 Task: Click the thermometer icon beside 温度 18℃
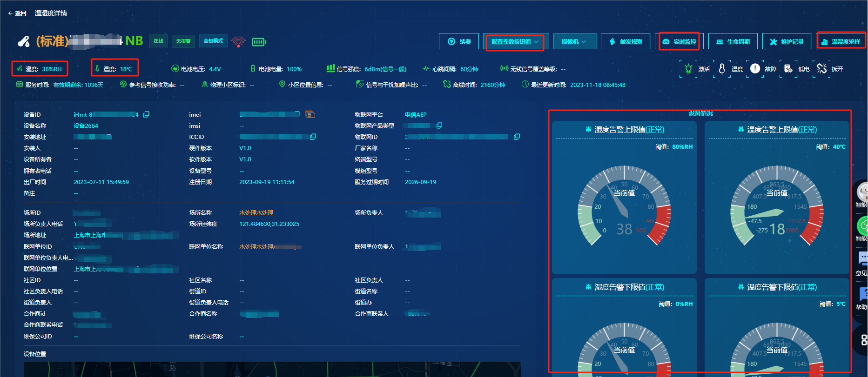(97, 68)
